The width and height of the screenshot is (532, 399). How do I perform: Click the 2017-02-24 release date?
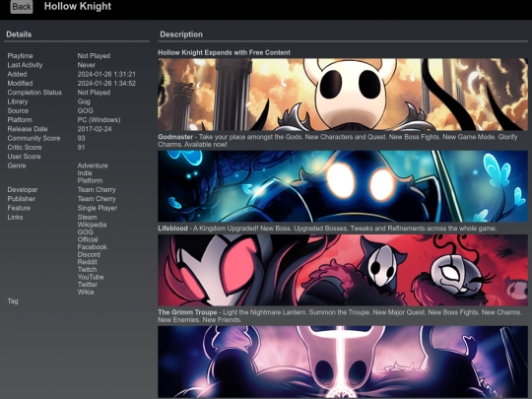[95, 129]
